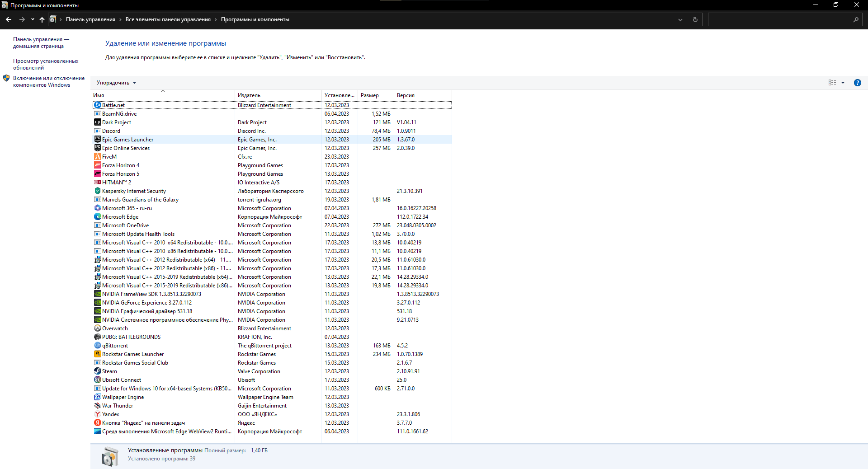Click the Rockstar Games Launcher icon
868x469 pixels.
[97, 354]
